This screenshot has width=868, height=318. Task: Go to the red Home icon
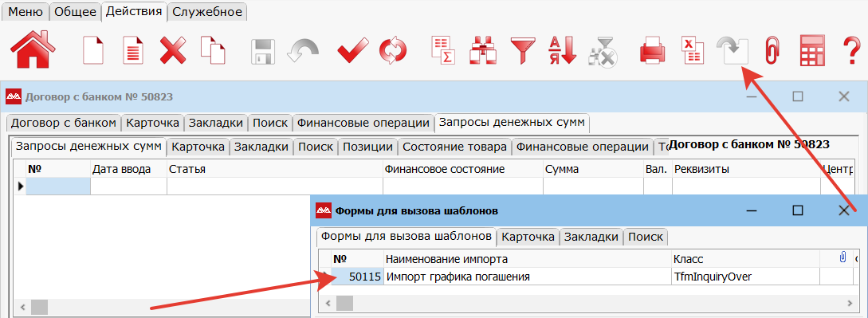click(33, 49)
